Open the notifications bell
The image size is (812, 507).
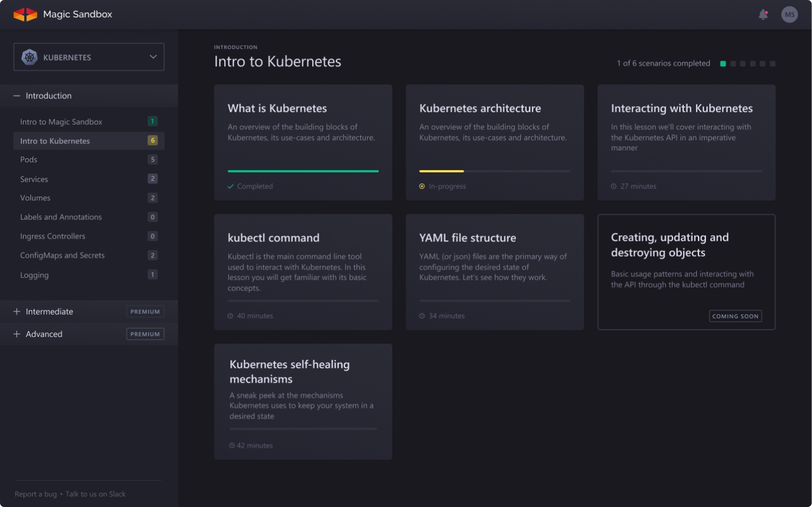click(x=763, y=15)
